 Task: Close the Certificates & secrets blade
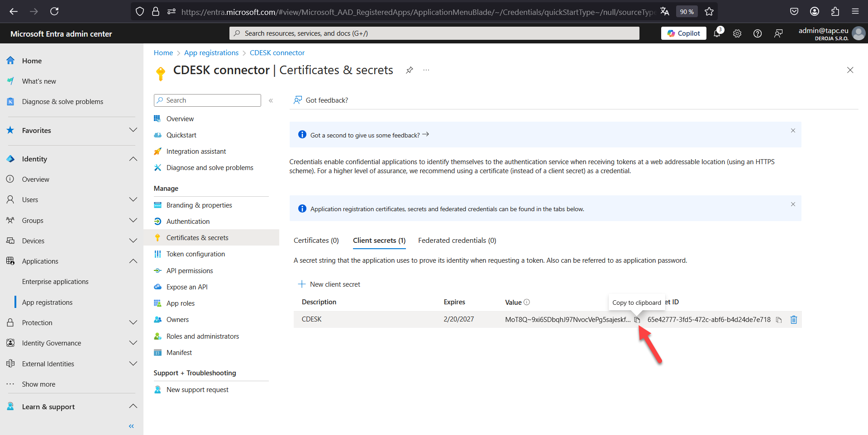850,70
